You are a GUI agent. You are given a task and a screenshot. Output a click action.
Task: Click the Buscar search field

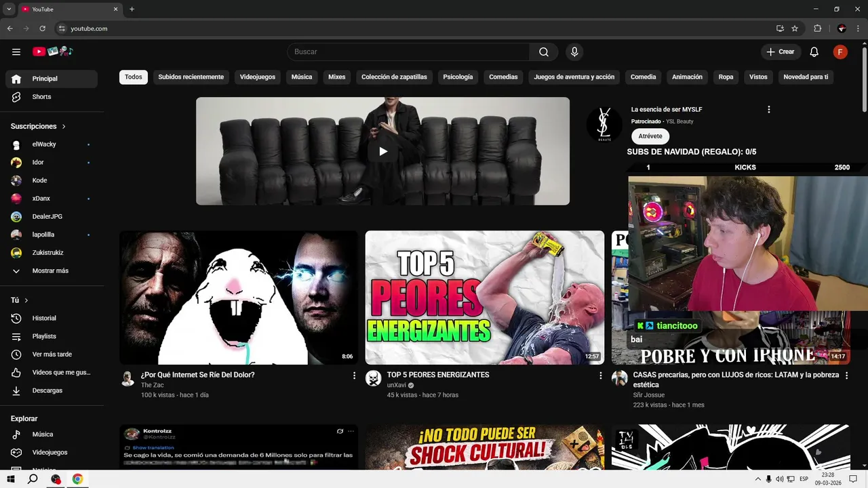point(409,52)
